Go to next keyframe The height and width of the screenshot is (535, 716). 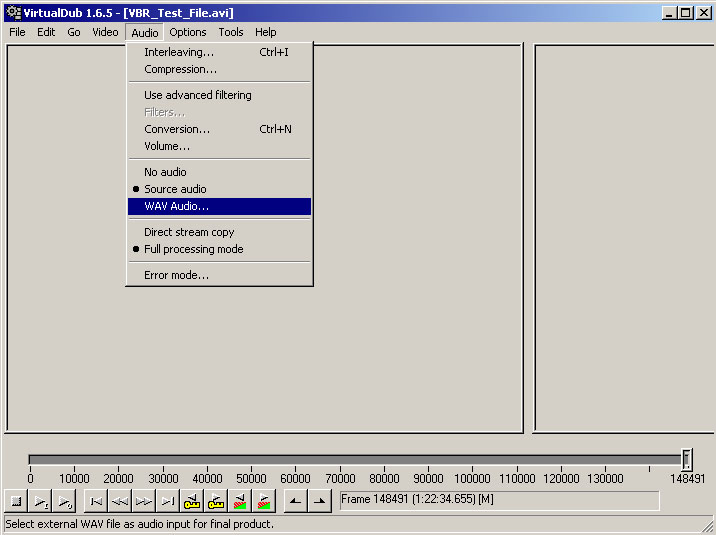[x=216, y=502]
